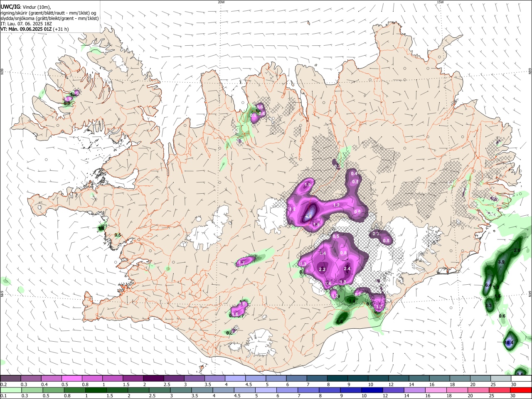
Task: Pick the bright red swatch ending the lower legend
Action: tap(521, 390)
